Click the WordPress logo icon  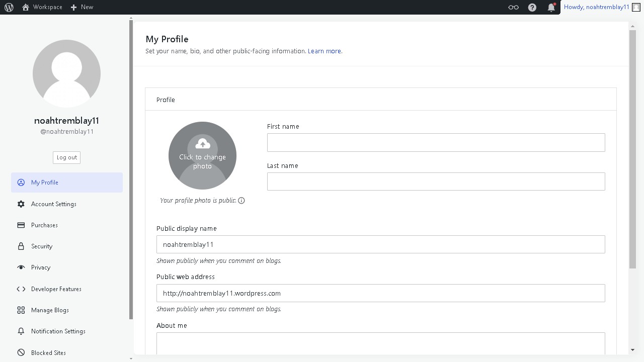9,7
